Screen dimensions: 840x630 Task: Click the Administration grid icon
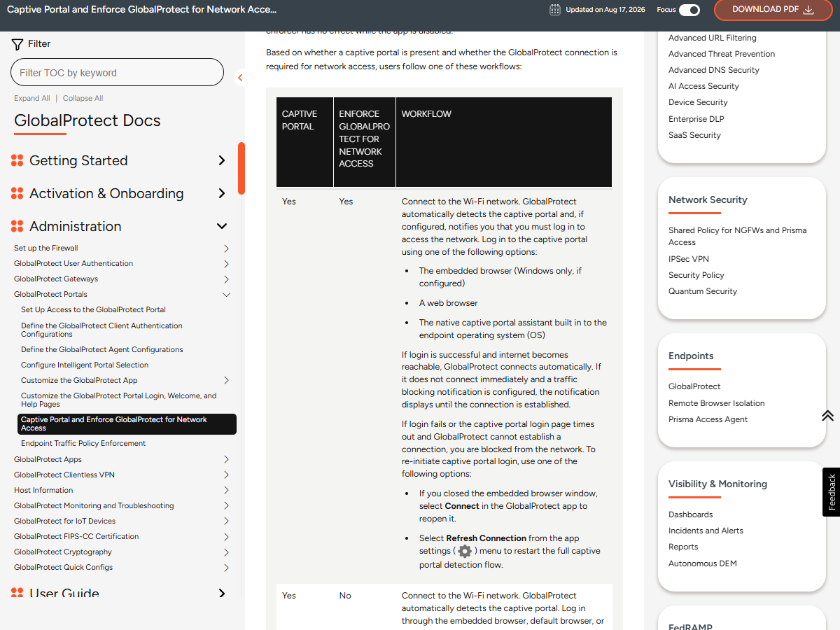(17, 226)
